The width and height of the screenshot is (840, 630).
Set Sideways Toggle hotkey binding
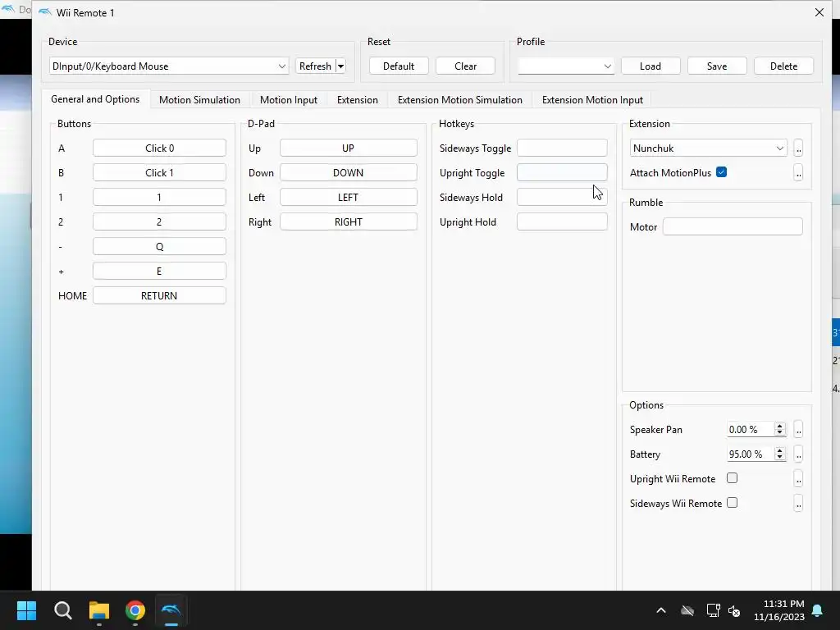(562, 148)
